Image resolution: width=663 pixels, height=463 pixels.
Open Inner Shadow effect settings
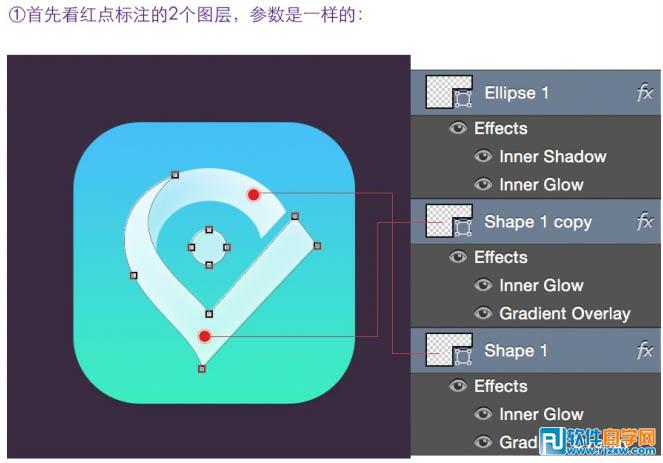(x=553, y=156)
